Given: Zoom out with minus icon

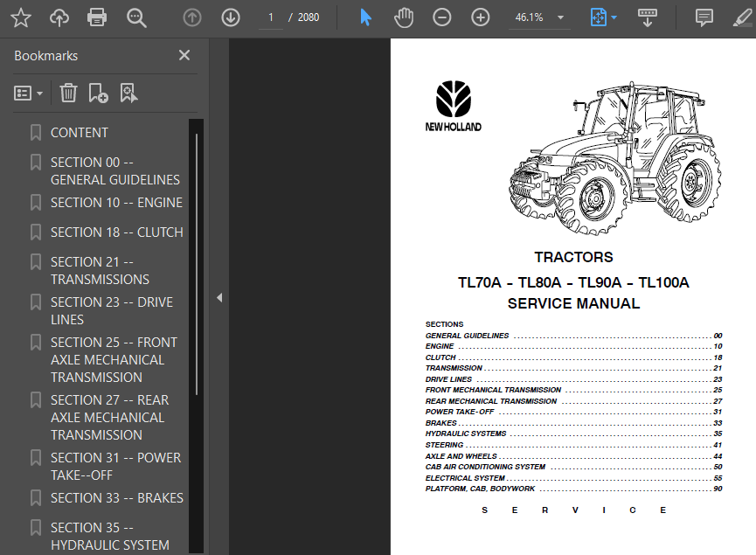Looking at the screenshot, I should point(441,17).
